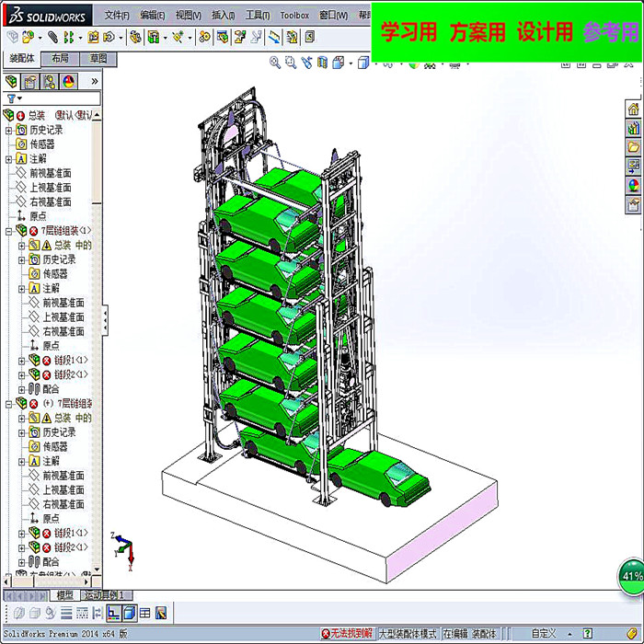This screenshot has width=644, height=644.
Task: Click the Zoom to Area icon
Action: coord(291,63)
